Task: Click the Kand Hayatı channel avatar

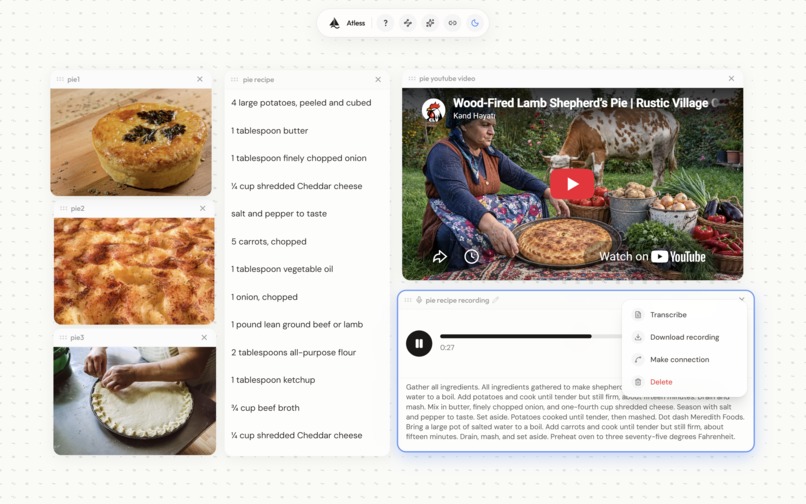Action: tap(433, 110)
